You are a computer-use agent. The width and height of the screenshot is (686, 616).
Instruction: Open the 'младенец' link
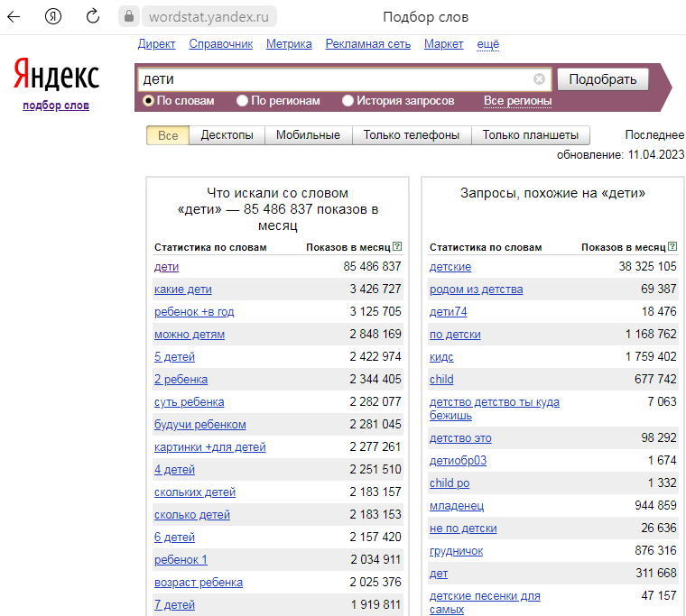[x=457, y=506]
